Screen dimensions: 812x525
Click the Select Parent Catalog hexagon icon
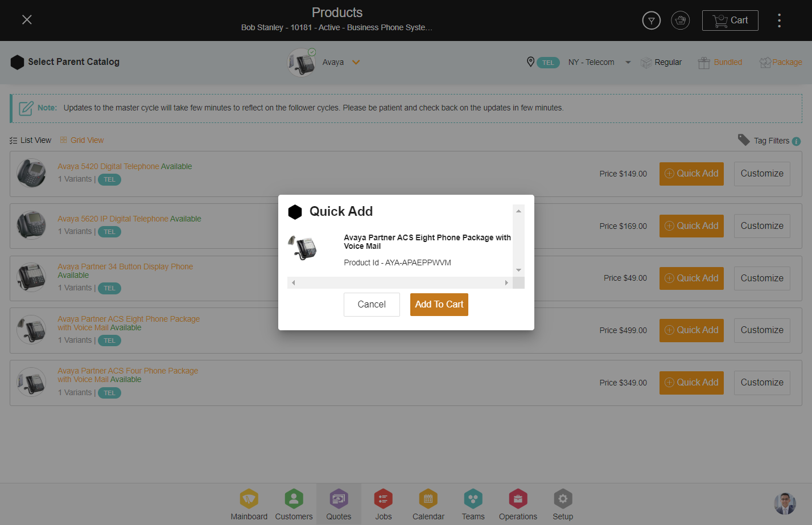click(17, 62)
